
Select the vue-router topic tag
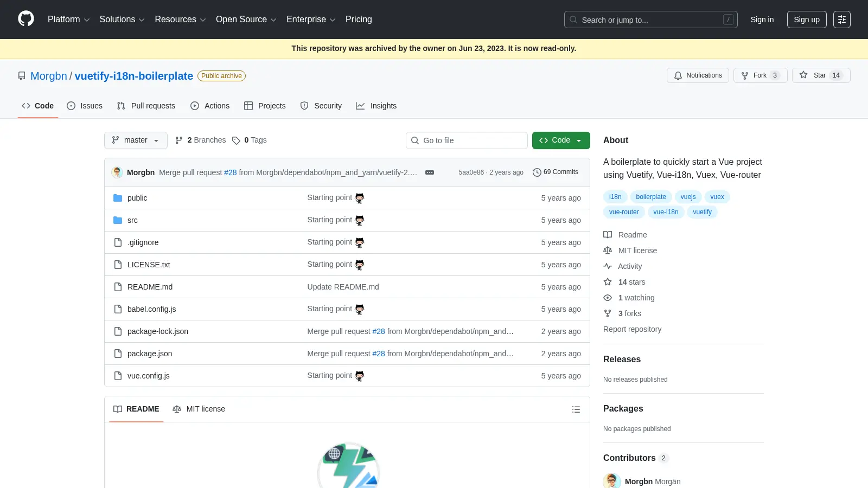pos(624,212)
